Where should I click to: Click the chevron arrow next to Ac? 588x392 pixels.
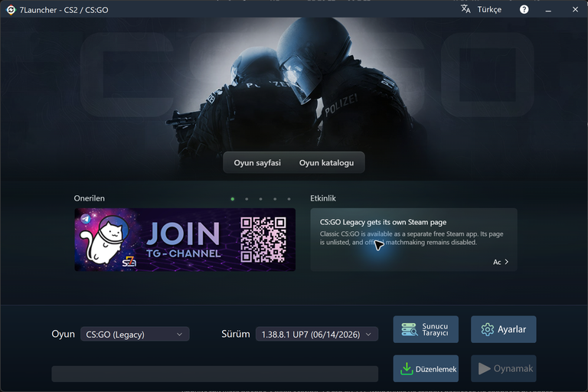click(507, 262)
